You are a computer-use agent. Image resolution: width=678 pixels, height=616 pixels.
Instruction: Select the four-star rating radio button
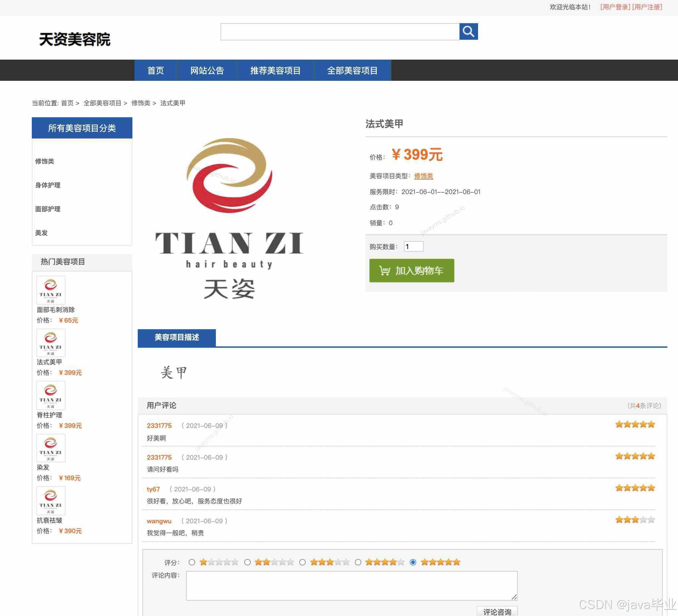coord(358,562)
